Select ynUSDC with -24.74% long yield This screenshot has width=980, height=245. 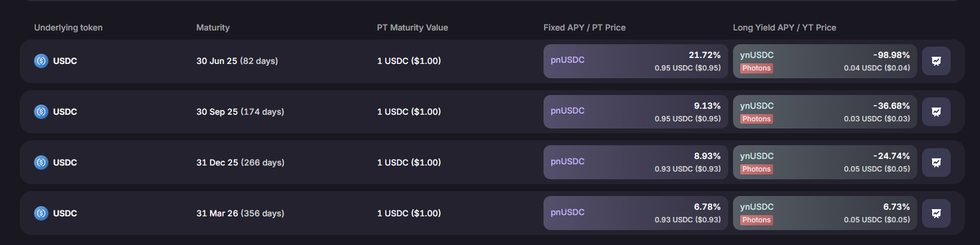tap(825, 163)
